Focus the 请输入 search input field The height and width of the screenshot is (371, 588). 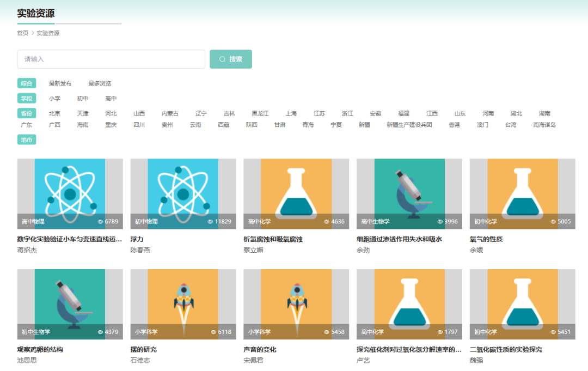[111, 59]
